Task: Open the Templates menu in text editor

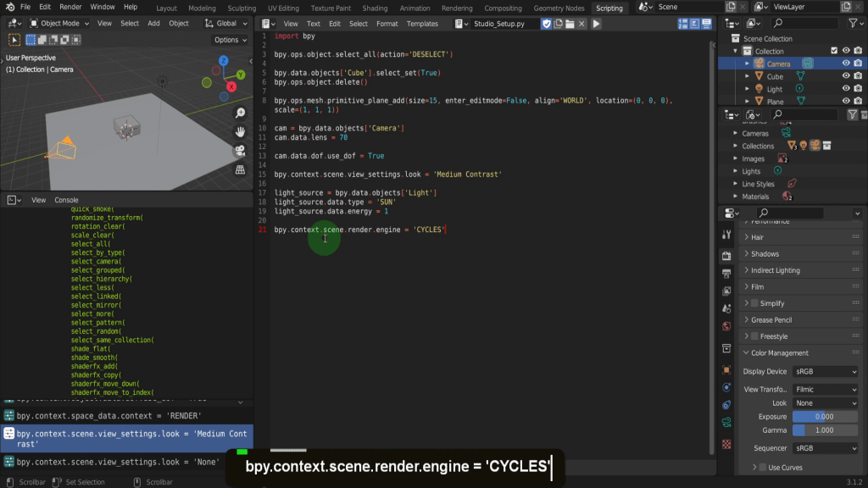Action: point(422,24)
